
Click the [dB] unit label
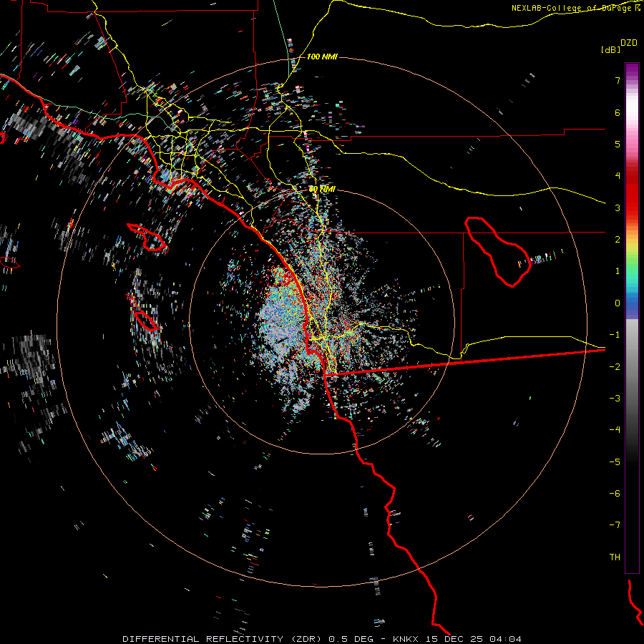(x=610, y=49)
